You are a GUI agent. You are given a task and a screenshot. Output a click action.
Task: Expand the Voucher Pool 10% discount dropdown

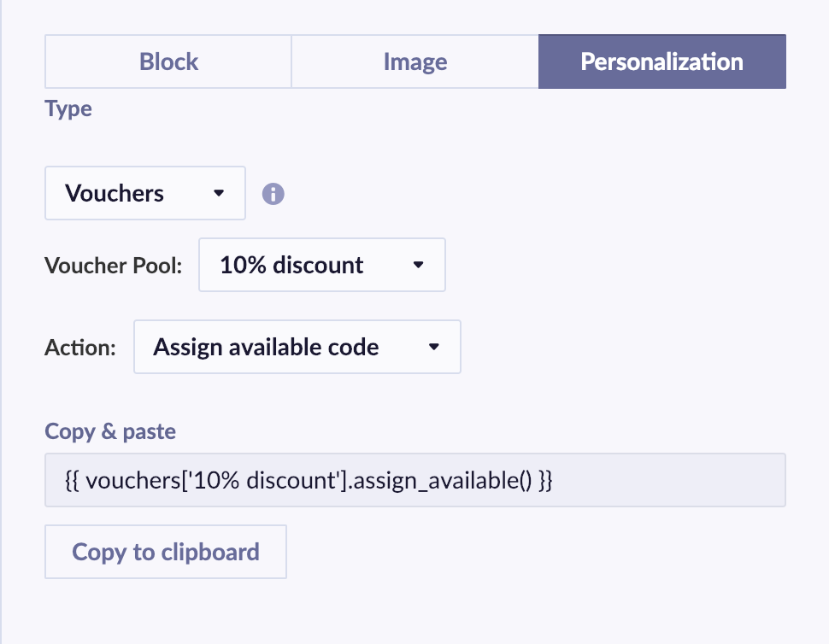pyautogui.click(x=321, y=266)
